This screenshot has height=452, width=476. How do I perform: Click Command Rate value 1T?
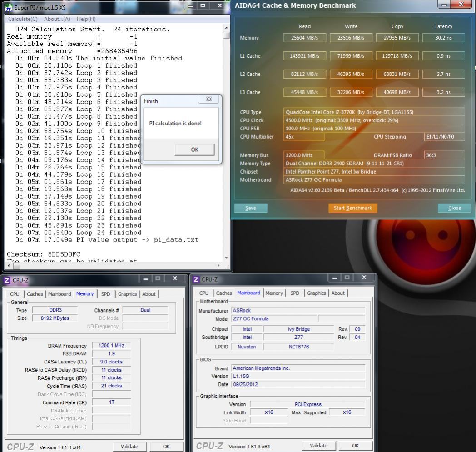click(x=111, y=402)
